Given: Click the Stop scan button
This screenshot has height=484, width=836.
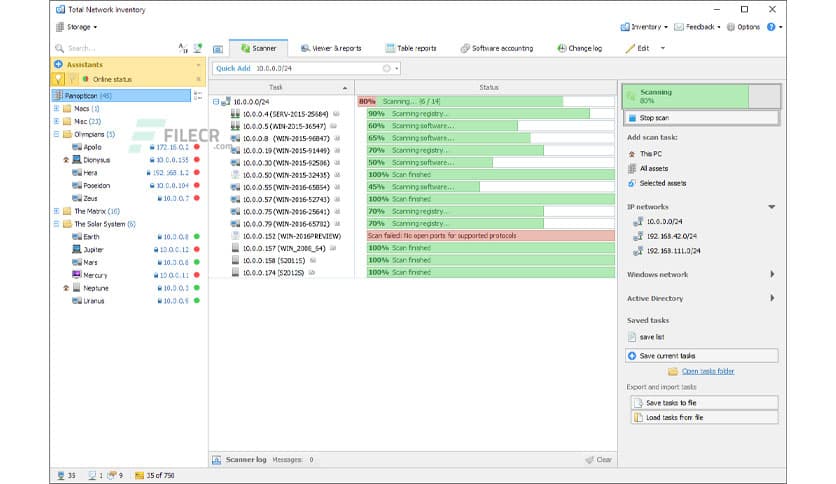Looking at the screenshot, I should pos(701,118).
